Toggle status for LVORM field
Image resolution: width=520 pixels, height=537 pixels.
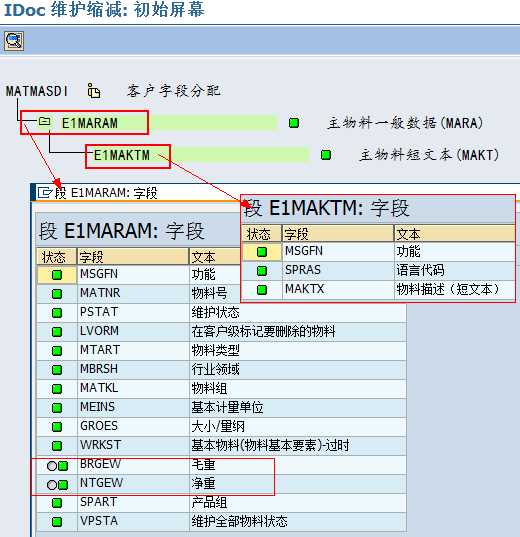click(x=57, y=332)
